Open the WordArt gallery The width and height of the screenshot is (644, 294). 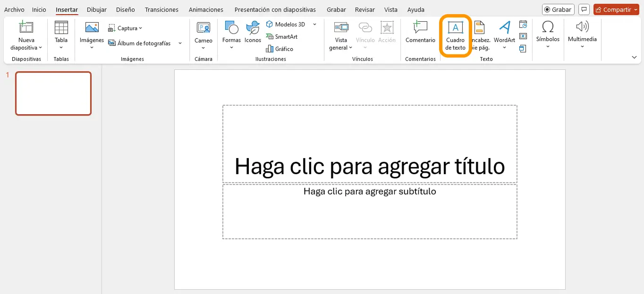click(x=504, y=35)
